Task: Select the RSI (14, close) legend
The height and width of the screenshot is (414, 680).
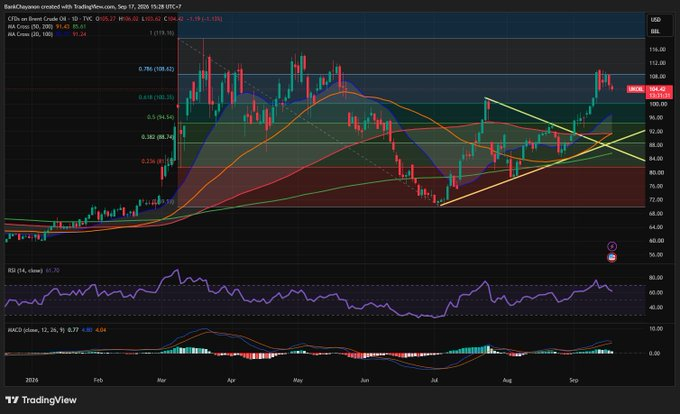Action: click(x=25, y=271)
